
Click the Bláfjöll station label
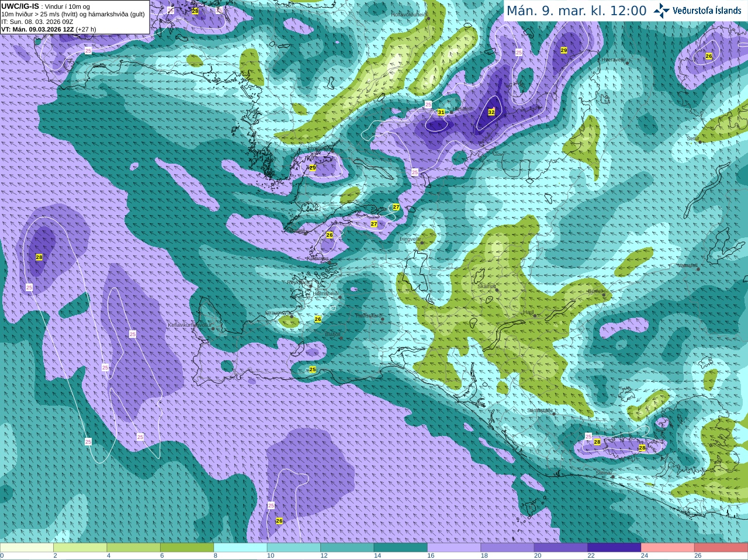(333, 334)
